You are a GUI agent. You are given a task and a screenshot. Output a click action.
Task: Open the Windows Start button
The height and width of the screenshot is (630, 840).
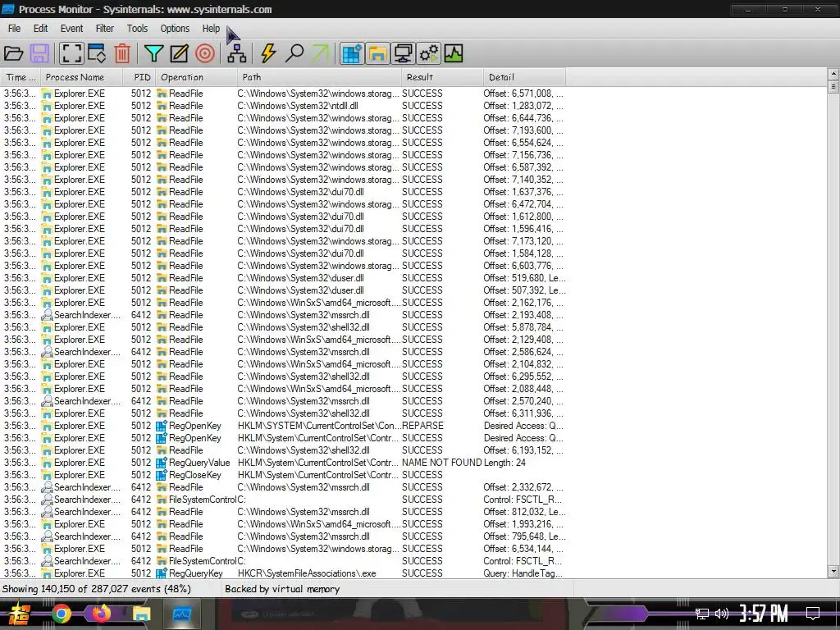[18, 614]
